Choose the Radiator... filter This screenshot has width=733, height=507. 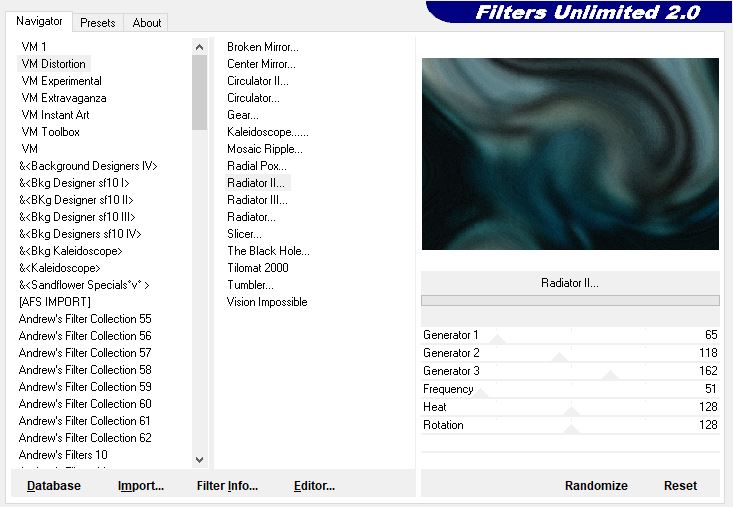pos(251,217)
